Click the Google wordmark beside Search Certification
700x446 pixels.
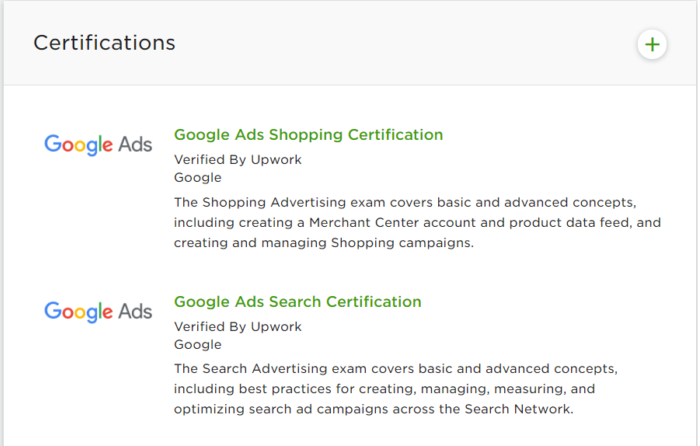coord(78,312)
